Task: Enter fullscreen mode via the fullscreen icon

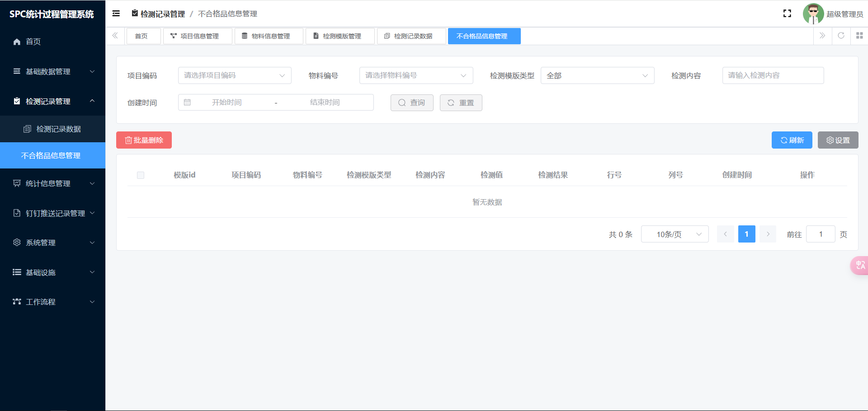Action: point(787,14)
